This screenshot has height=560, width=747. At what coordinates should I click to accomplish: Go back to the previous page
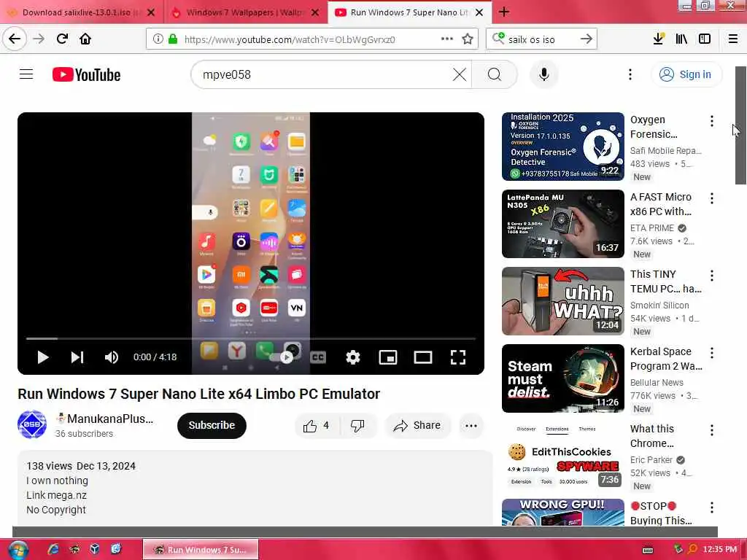point(15,39)
